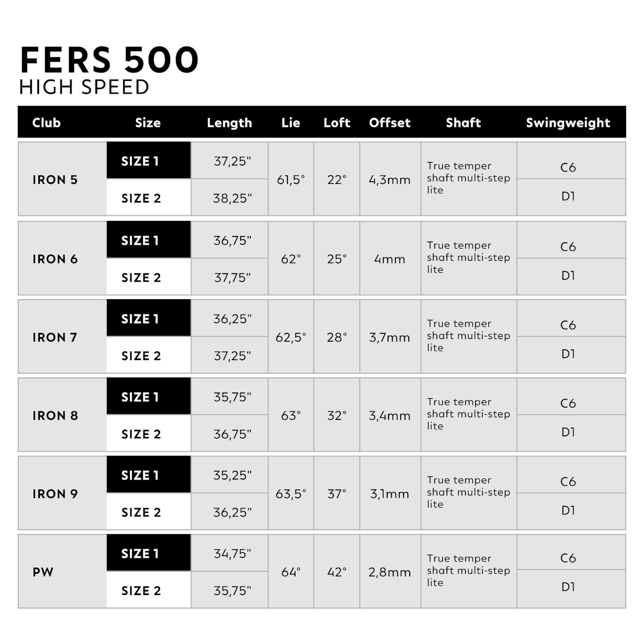Click the FERS 500 title text
The image size is (644, 644).
click(x=109, y=60)
